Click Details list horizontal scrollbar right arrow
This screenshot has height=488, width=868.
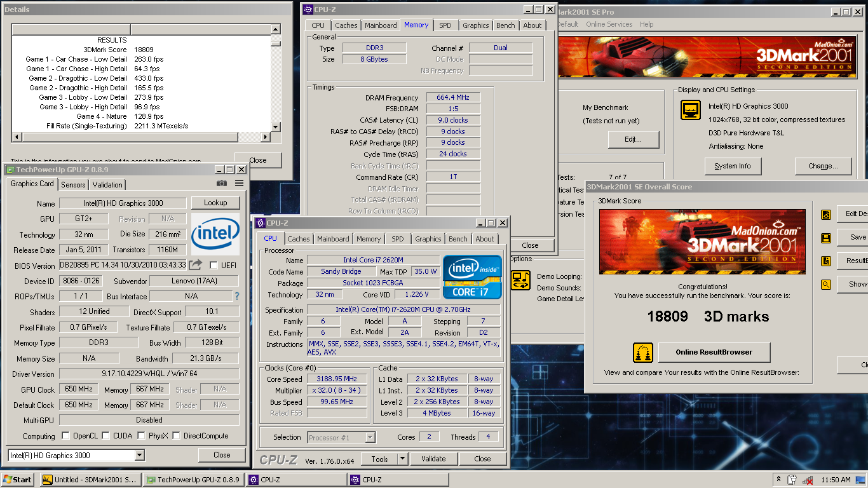266,136
